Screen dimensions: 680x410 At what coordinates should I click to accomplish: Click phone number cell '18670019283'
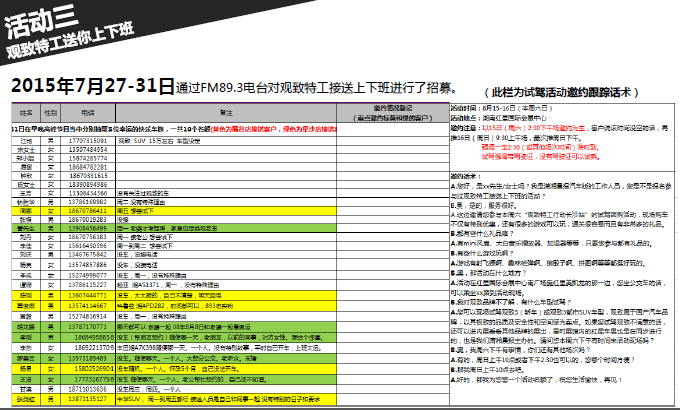click(88, 220)
